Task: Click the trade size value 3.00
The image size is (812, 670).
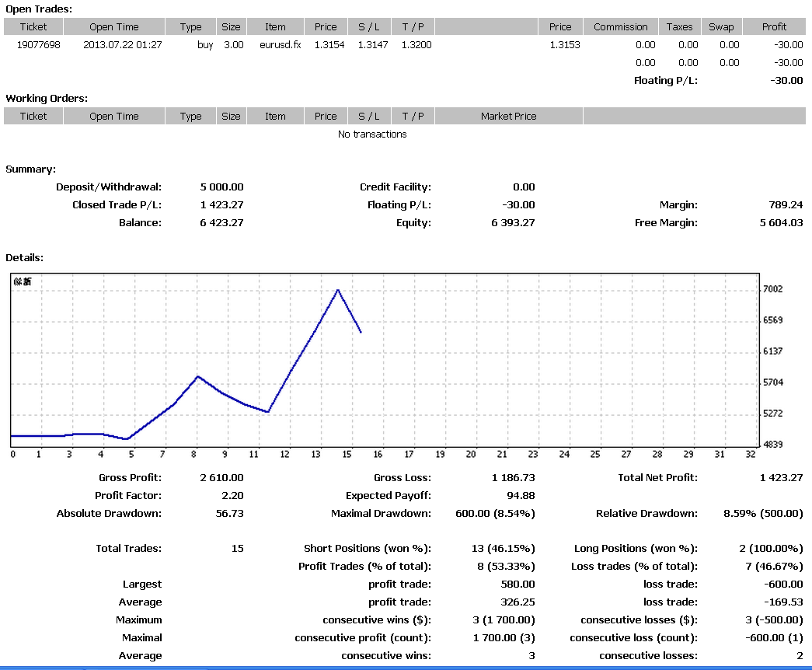Action: coord(234,45)
